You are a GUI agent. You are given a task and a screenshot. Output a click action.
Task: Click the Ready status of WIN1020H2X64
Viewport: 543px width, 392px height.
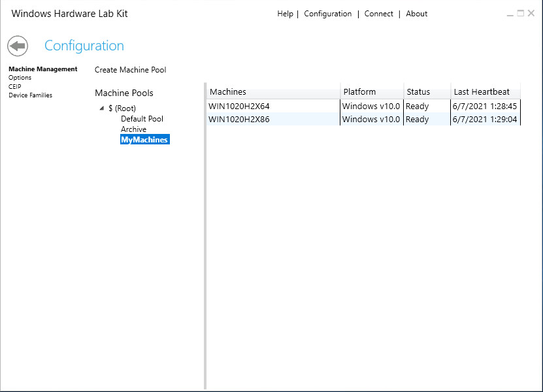(418, 106)
